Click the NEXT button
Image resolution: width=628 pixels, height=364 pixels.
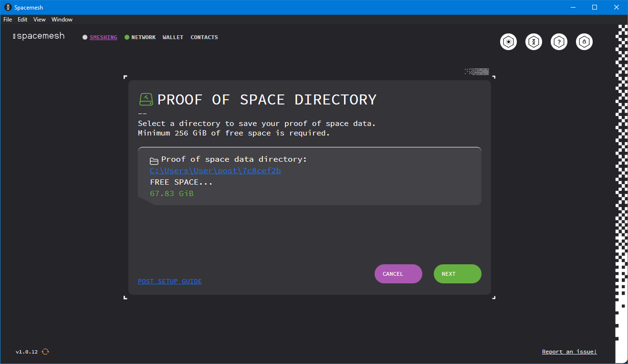[x=458, y=274]
